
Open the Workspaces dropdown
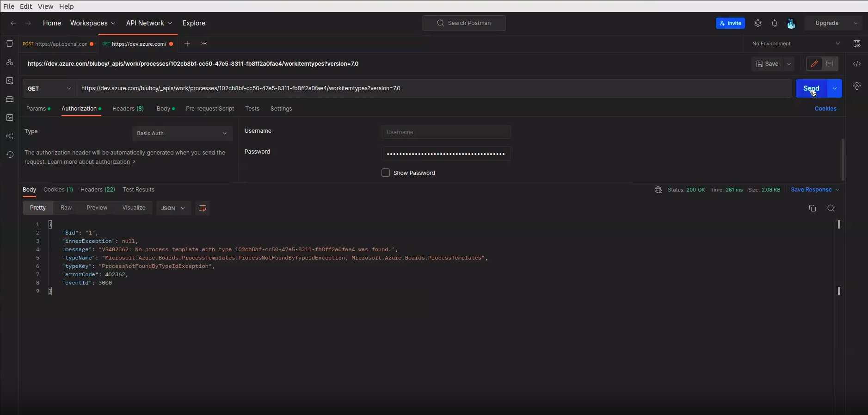pyautogui.click(x=92, y=23)
